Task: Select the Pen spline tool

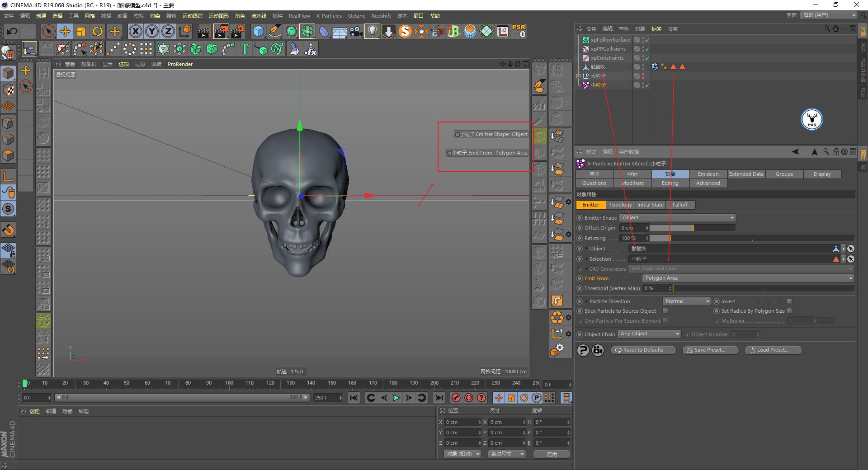Action: coord(275,31)
